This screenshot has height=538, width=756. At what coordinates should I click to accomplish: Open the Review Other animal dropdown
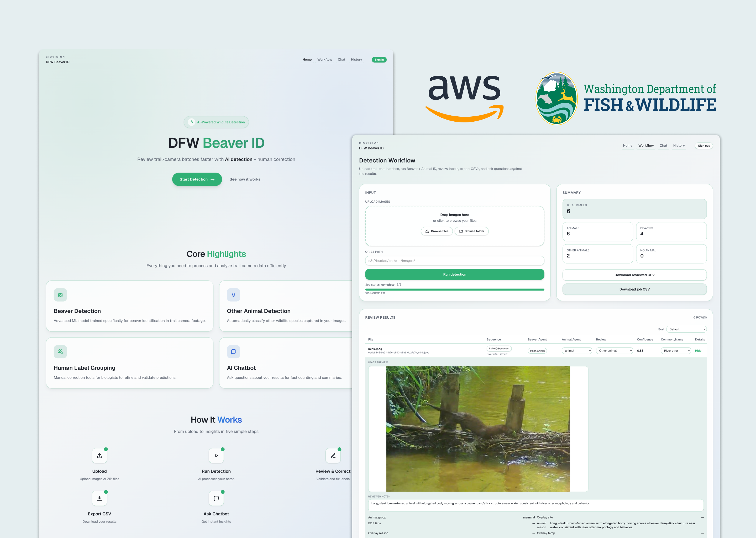coord(614,350)
